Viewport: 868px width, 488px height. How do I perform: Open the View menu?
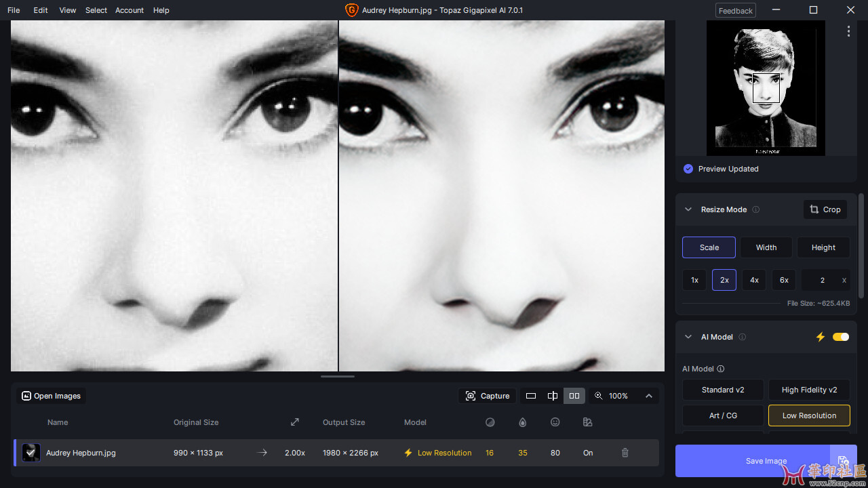[x=68, y=10]
